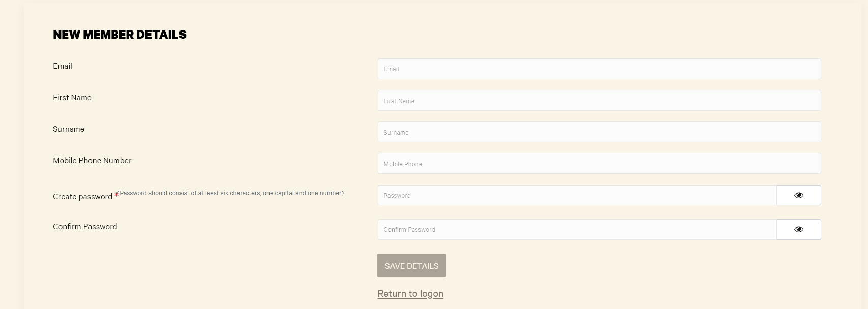Click the New Member Details heading
Viewport: 868px width, 309px height.
point(119,35)
